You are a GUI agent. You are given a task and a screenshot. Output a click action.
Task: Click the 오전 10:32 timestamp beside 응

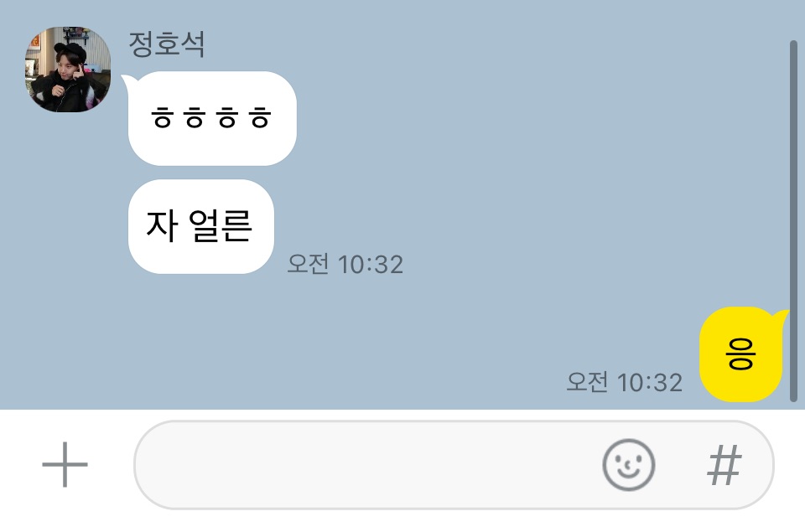(x=624, y=383)
